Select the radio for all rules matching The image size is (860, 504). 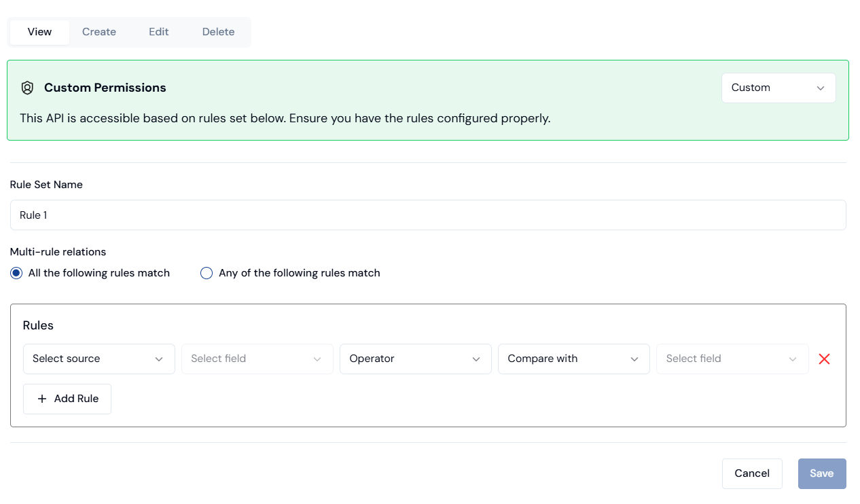click(16, 272)
